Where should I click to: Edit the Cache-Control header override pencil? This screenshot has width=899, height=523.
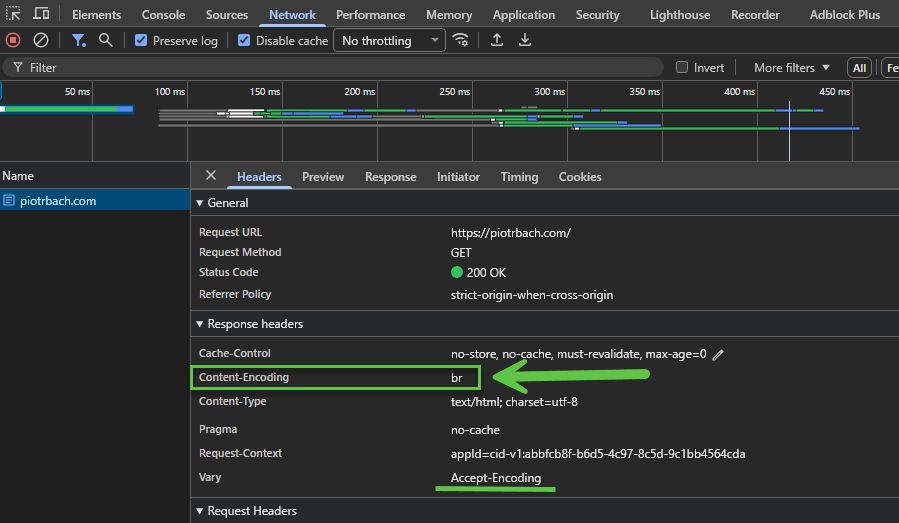click(x=718, y=355)
